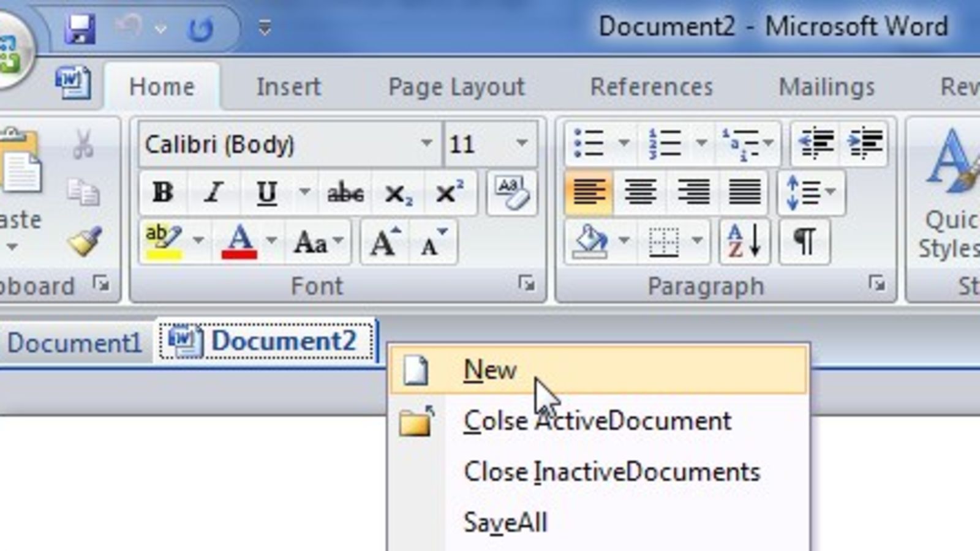This screenshot has width=980, height=551.
Task: Expand the font size dropdown arrow
Action: [522, 143]
